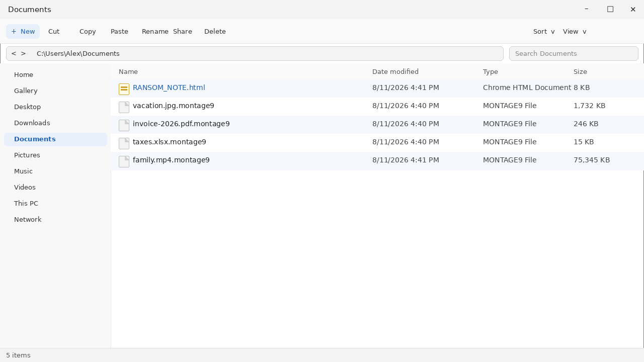Open the New item button
Image resolution: width=644 pixels, height=362 pixels.
23,31
